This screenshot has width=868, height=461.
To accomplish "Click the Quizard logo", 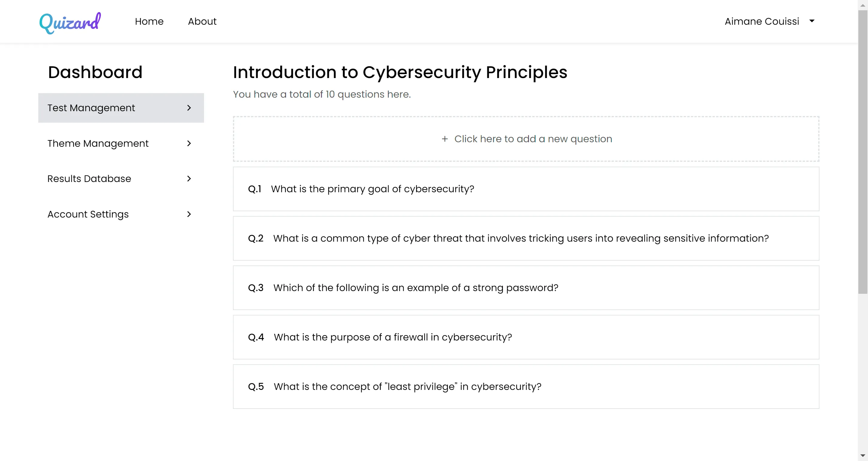I will click(70, 22).
